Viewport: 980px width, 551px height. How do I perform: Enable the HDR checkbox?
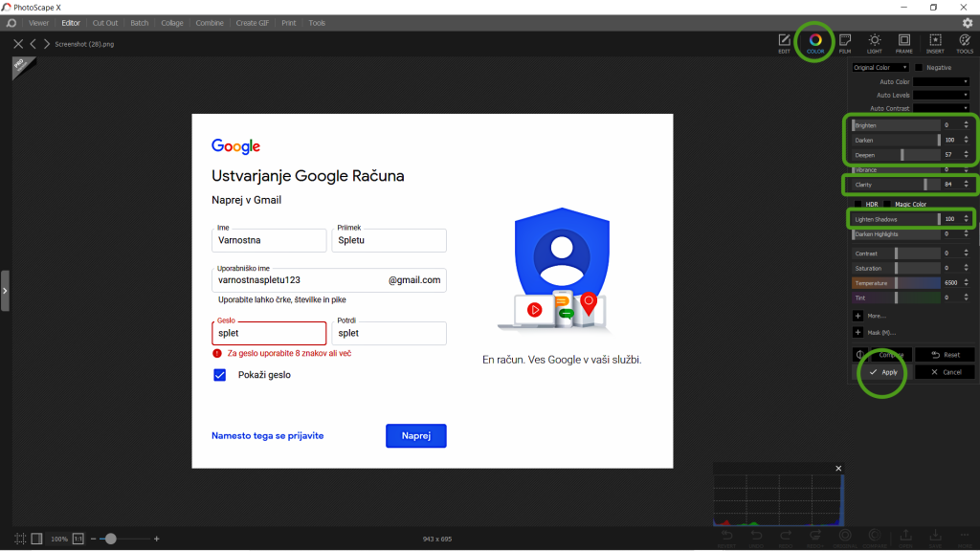(858, 205)
